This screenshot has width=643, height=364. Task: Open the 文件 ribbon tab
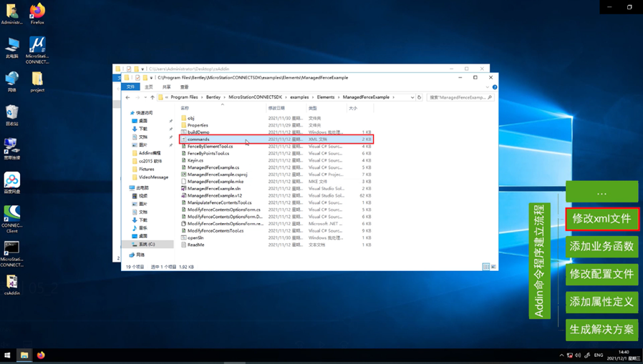130,87
